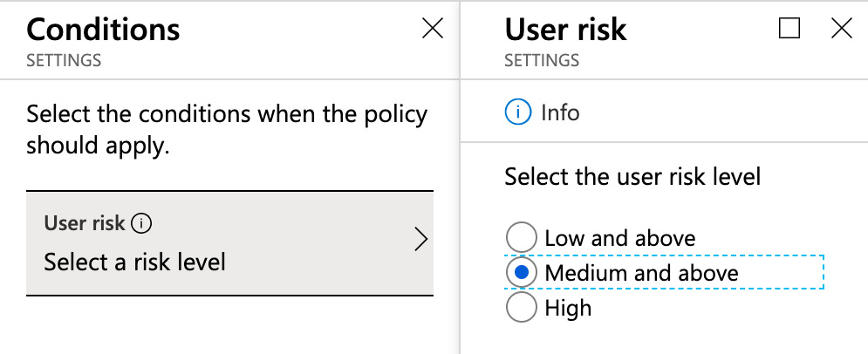Image resolution: width=868 pixels, height=354 pixels.
Task: Open the "Select a risk level" setting
Action: click(x=135, y=261)
